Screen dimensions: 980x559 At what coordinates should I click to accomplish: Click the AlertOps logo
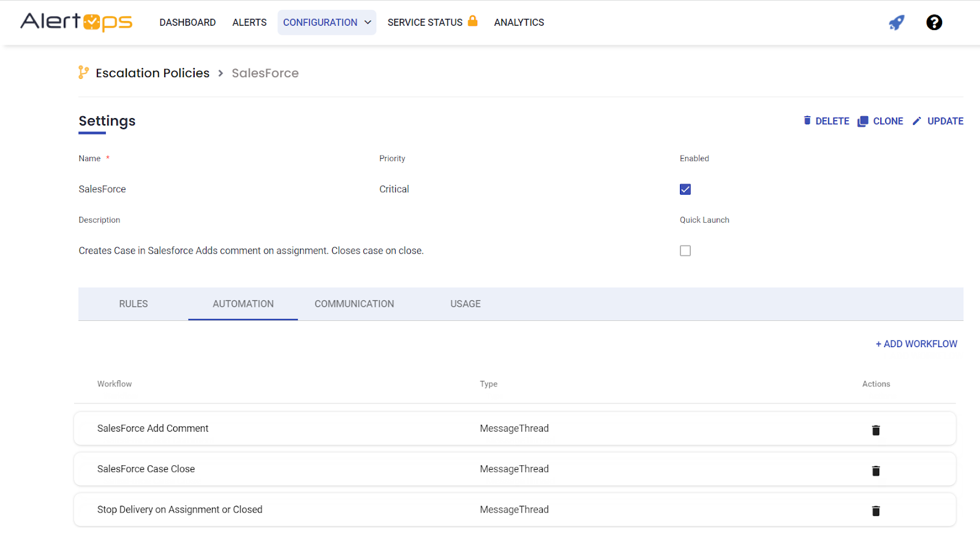76,22
